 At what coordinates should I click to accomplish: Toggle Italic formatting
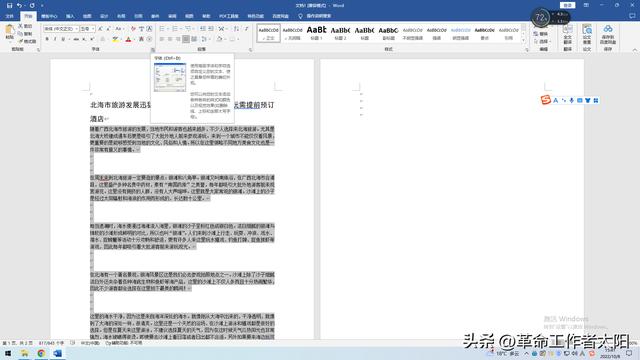[x=55, y=39]
